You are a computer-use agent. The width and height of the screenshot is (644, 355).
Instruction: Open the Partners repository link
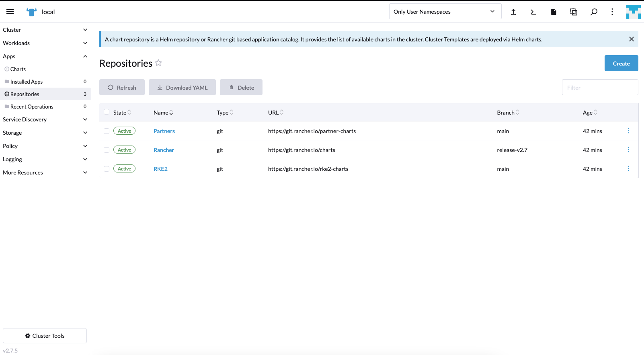164,131
